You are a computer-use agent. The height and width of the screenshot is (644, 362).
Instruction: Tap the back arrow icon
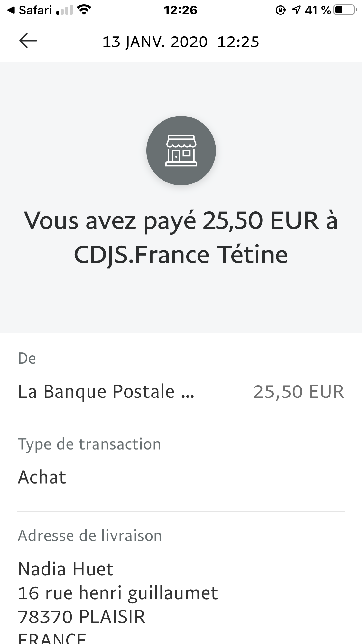28,41
